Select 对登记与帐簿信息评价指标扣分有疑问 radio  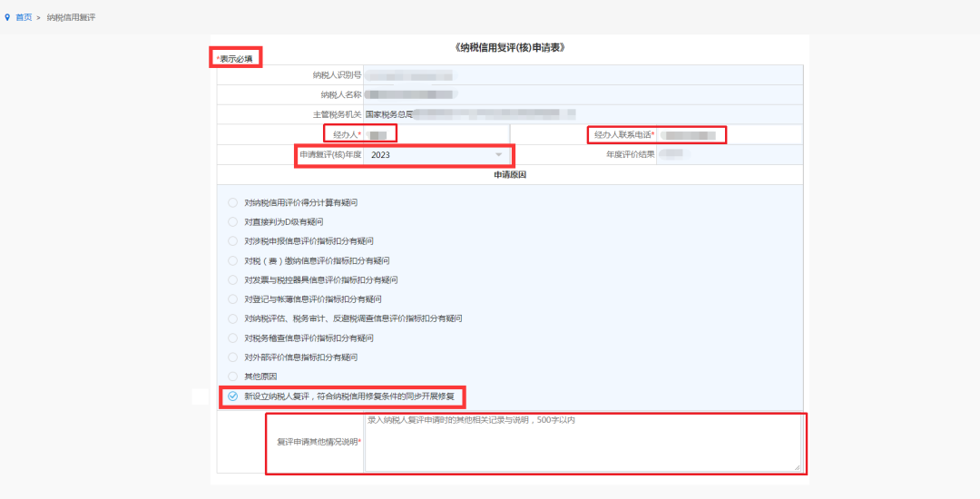click(232, 299)
